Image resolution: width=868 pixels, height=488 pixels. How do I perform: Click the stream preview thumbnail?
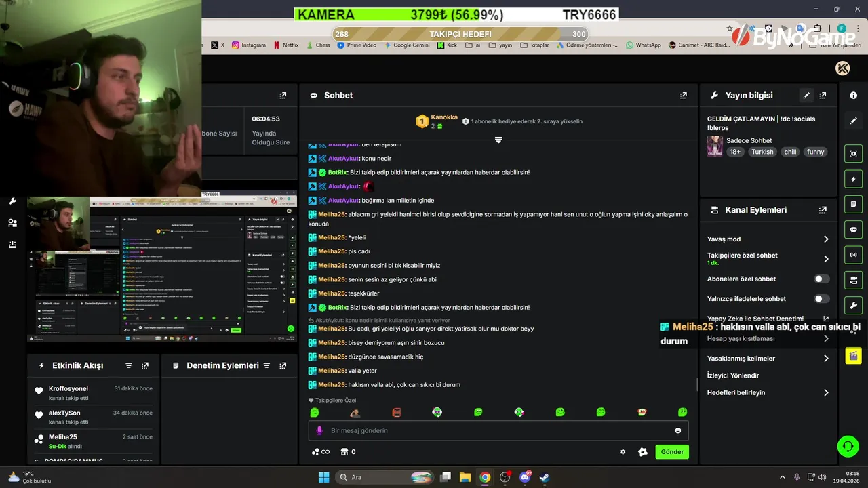162,269
